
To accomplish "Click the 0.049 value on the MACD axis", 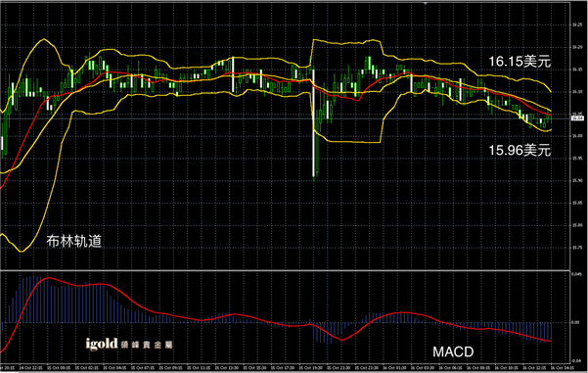I will point(576,275).
